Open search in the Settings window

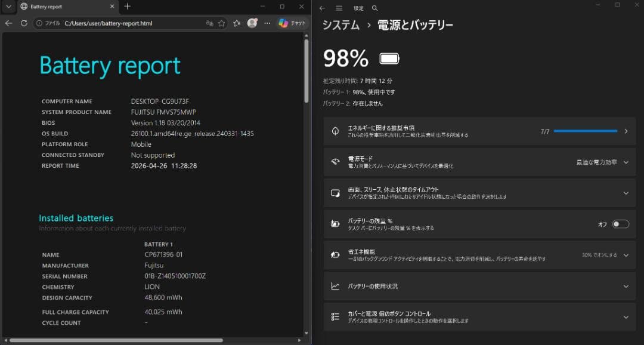coord(374,8)
